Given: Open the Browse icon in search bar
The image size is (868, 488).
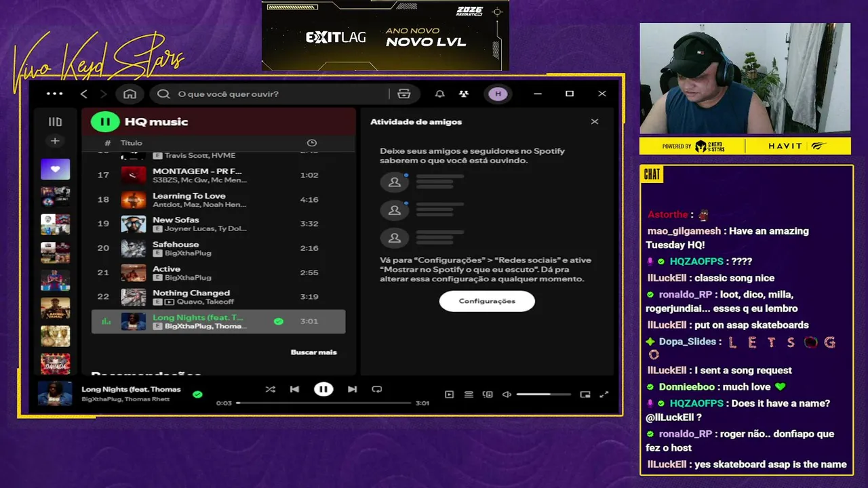Looking at the screenshot, I should 404,94.
